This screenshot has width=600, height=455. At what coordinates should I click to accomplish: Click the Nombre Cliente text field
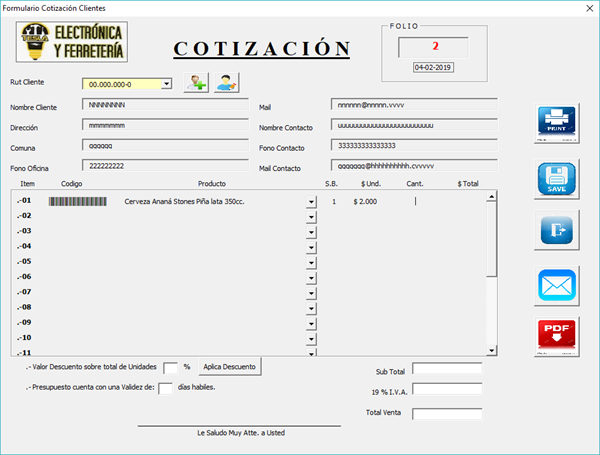[164, 104]
